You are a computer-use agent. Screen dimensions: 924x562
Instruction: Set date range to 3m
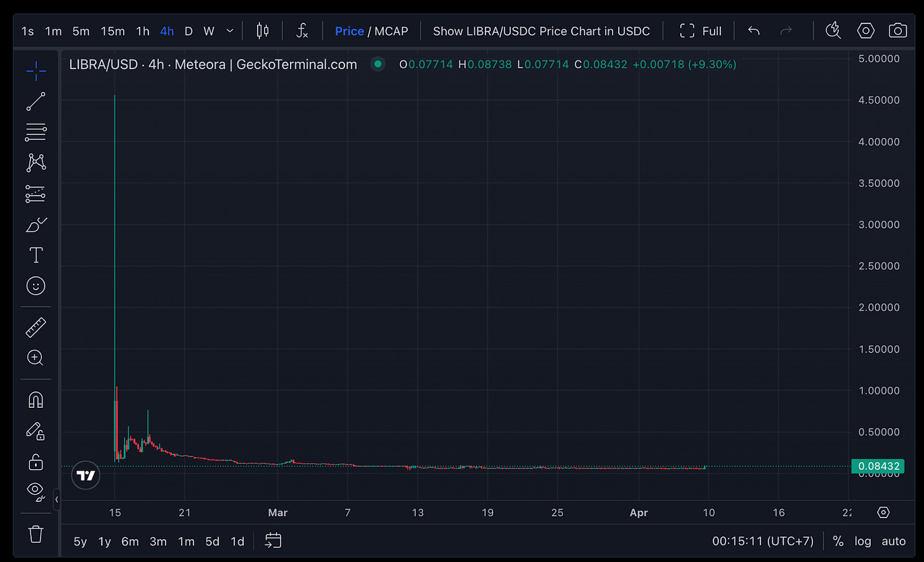(x=158, y=542)
